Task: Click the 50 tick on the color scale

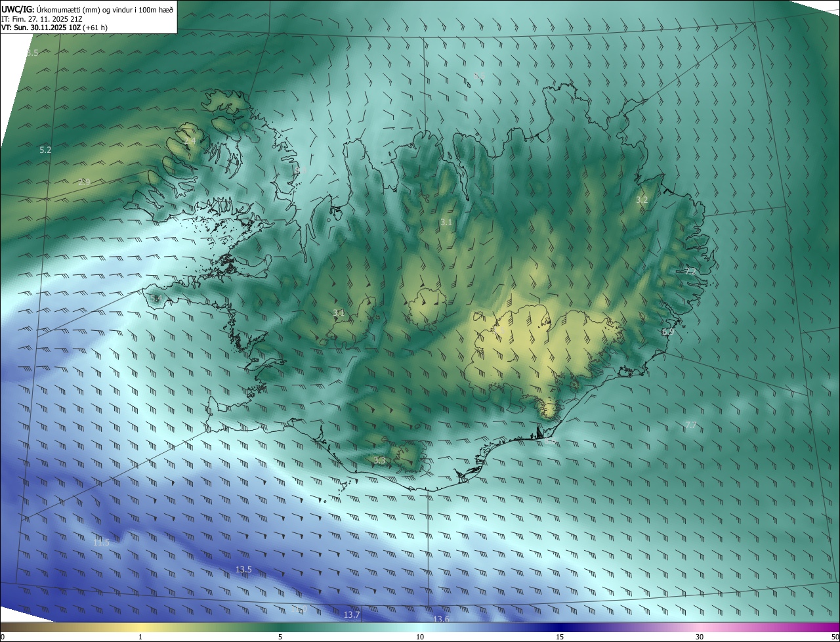Action: pyautogui.click(x=835, y=637)
